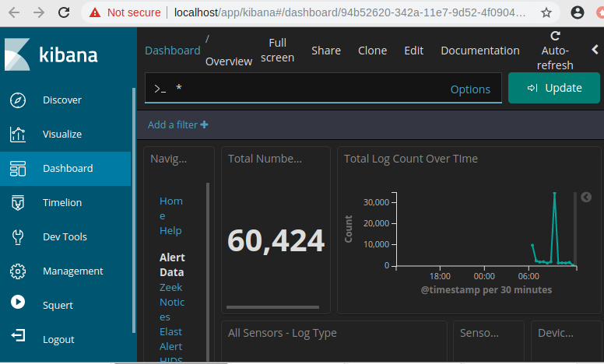Bookmark this page with the star

click(x=546, y=12)
